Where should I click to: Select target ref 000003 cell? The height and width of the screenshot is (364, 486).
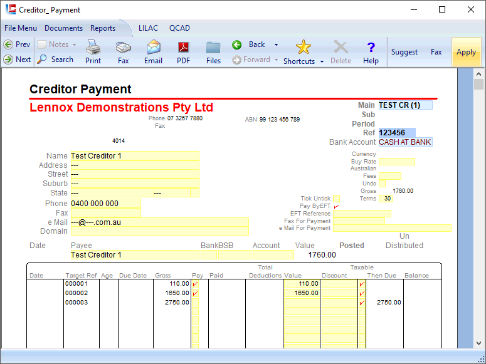pos(81,303)
